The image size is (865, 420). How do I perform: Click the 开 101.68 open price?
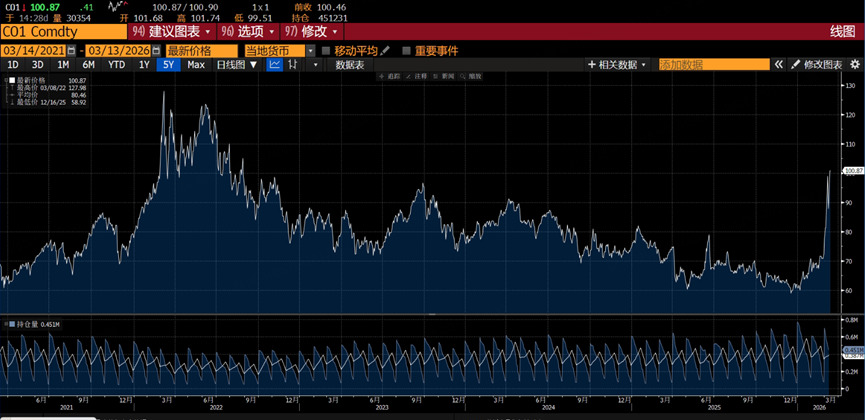[x=141, y=18]
